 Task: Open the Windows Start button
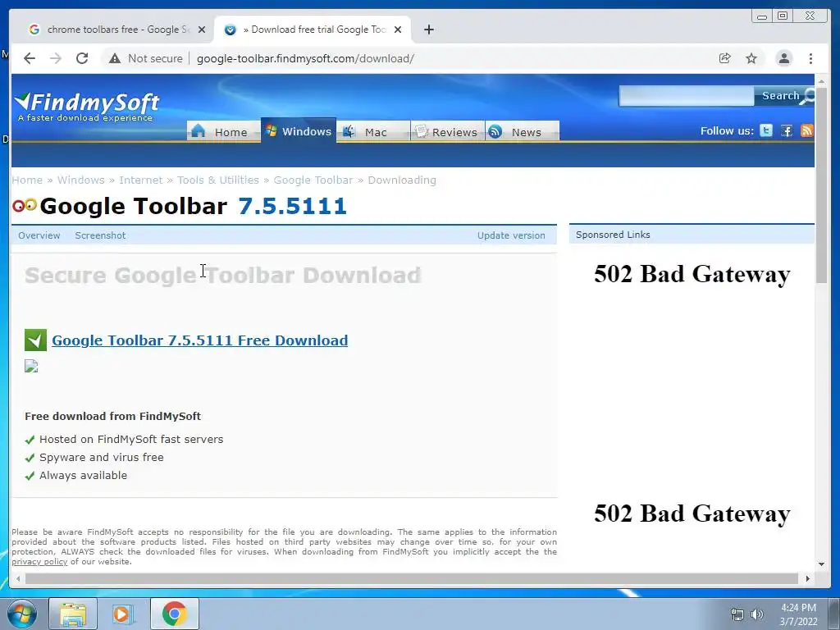pos(22,614)
